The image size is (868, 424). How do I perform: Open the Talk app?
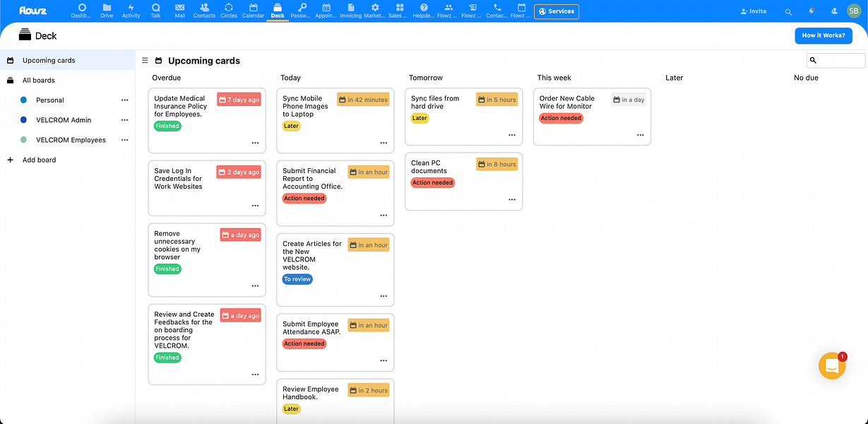pyautogui.click(x=155, y=11)
